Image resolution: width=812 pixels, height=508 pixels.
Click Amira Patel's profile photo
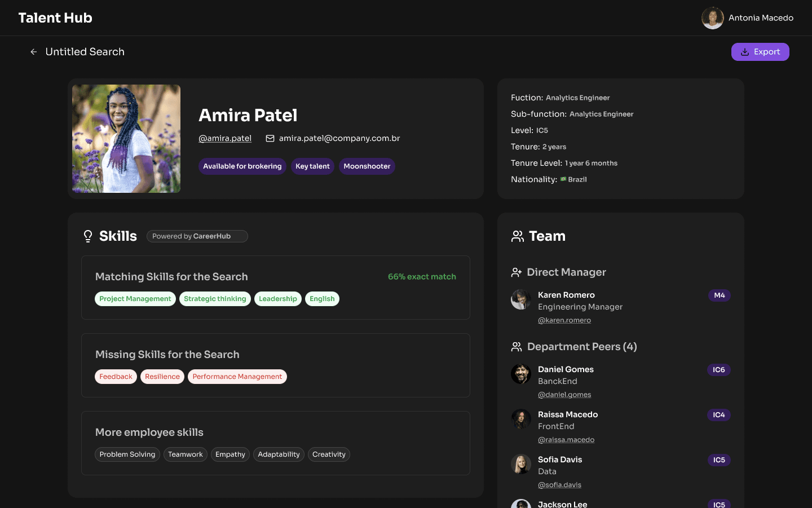tap(126, 139)
